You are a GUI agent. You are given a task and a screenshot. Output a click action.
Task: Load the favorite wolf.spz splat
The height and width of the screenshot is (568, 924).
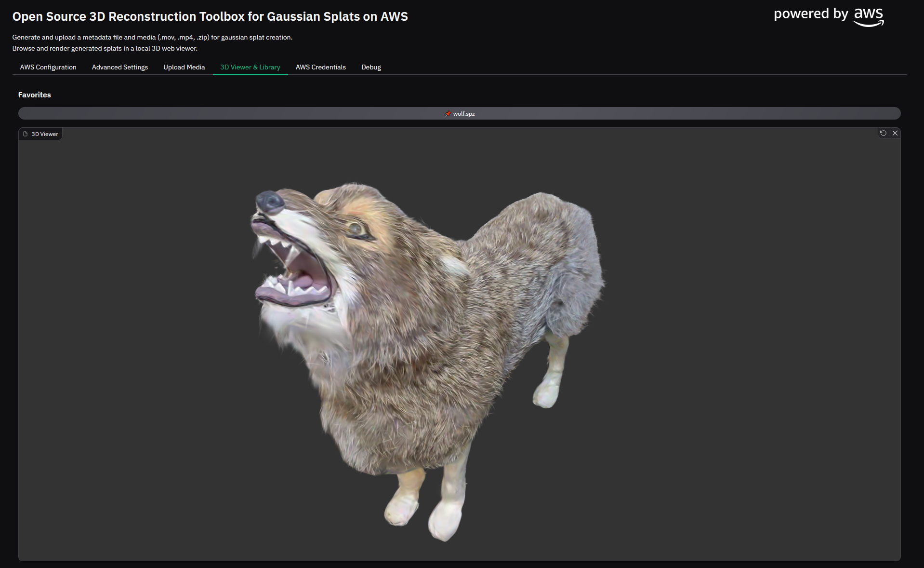(x=459, y=113)
